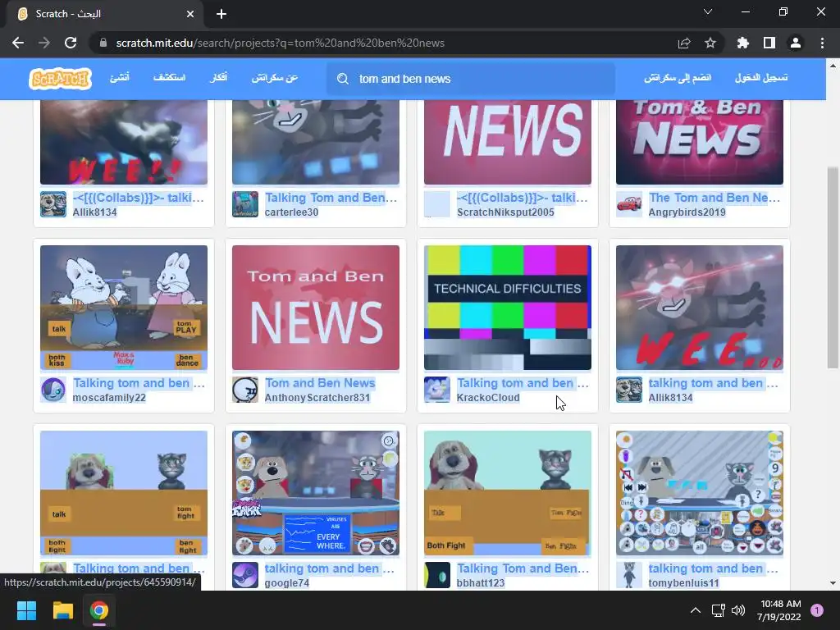
Task: Open the Extensions puzzle icon
Action: [x=743, y=43]
